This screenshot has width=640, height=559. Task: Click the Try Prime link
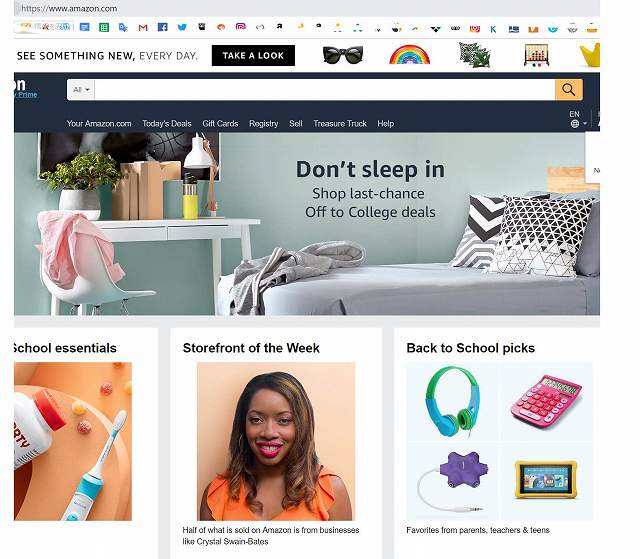(x=26, y=94)
